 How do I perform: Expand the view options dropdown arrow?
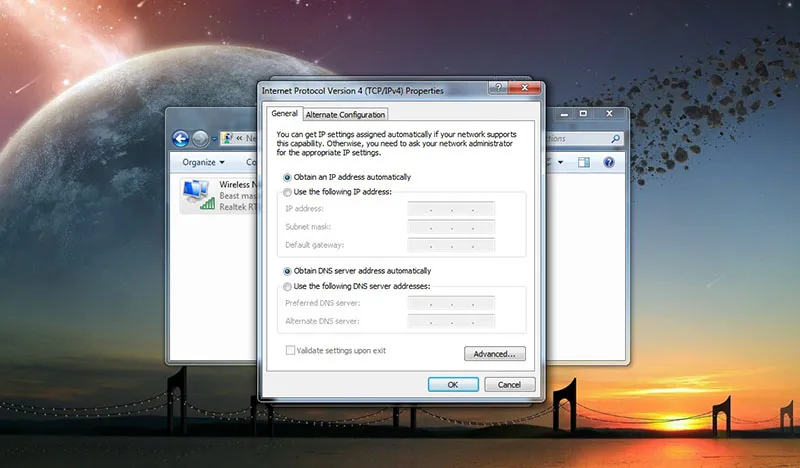coord(561,162)
